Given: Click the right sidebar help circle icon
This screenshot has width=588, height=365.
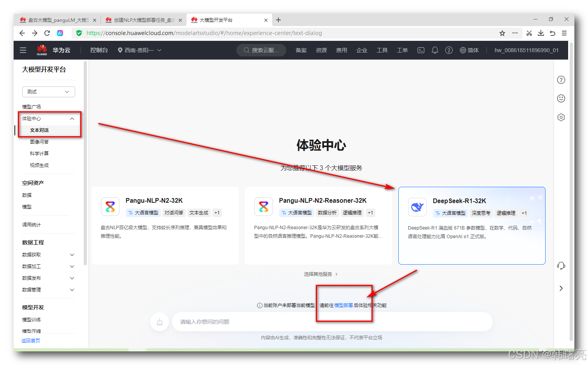Looking at the screenshot, I should tap(561, 80).
